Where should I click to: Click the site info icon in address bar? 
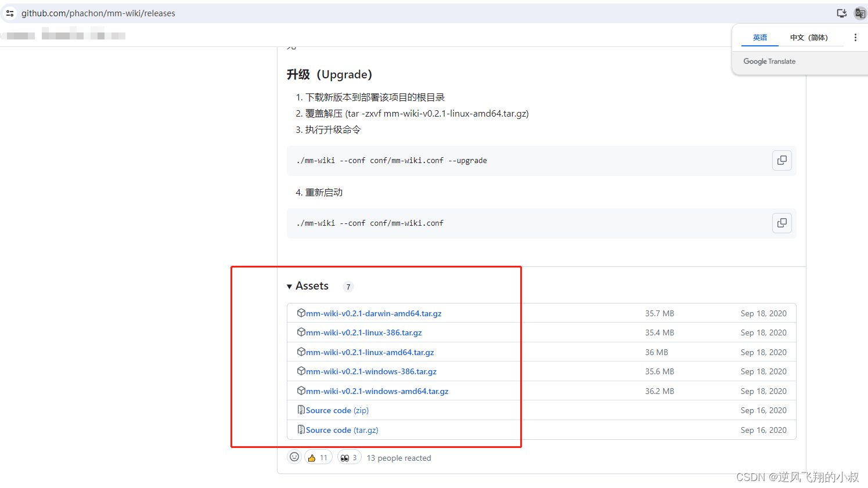coord(10,13)
